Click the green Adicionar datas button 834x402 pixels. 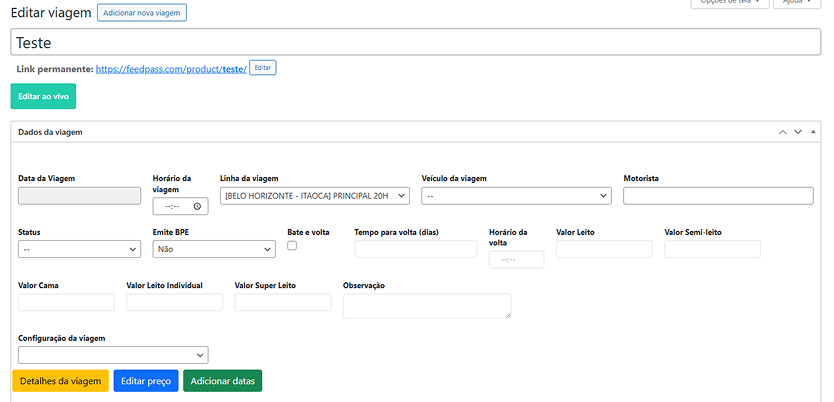(x=224, y=381)
